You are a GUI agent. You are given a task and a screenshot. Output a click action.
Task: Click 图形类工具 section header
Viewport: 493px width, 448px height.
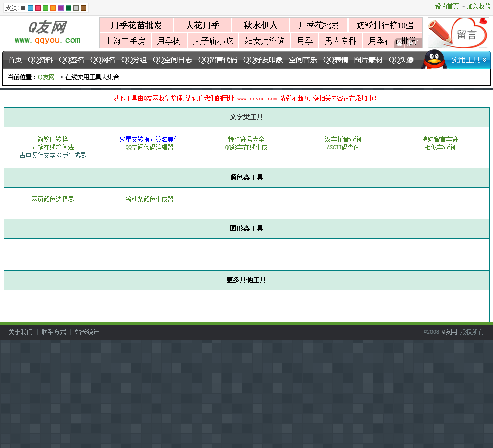point(246,229)
